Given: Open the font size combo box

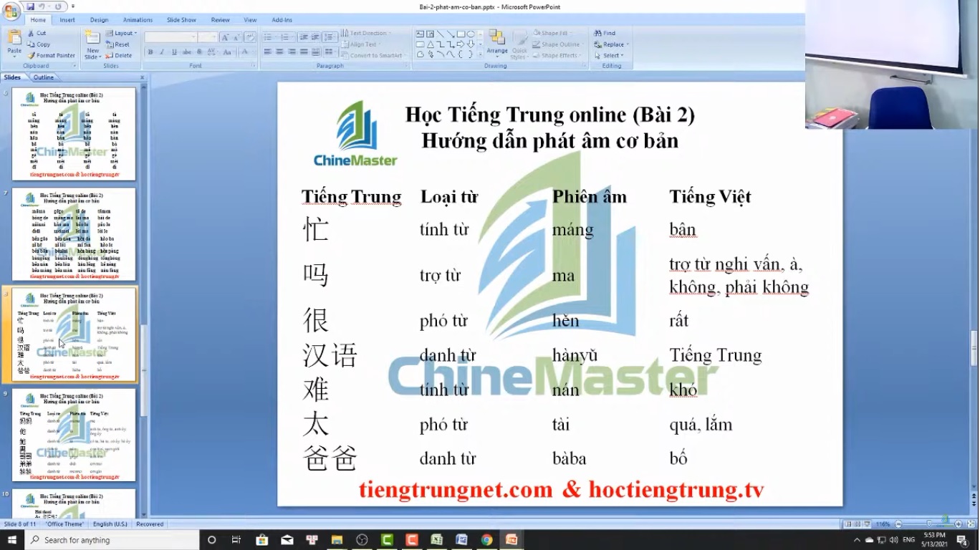Looking at the screenshot, I should (208, 37).
